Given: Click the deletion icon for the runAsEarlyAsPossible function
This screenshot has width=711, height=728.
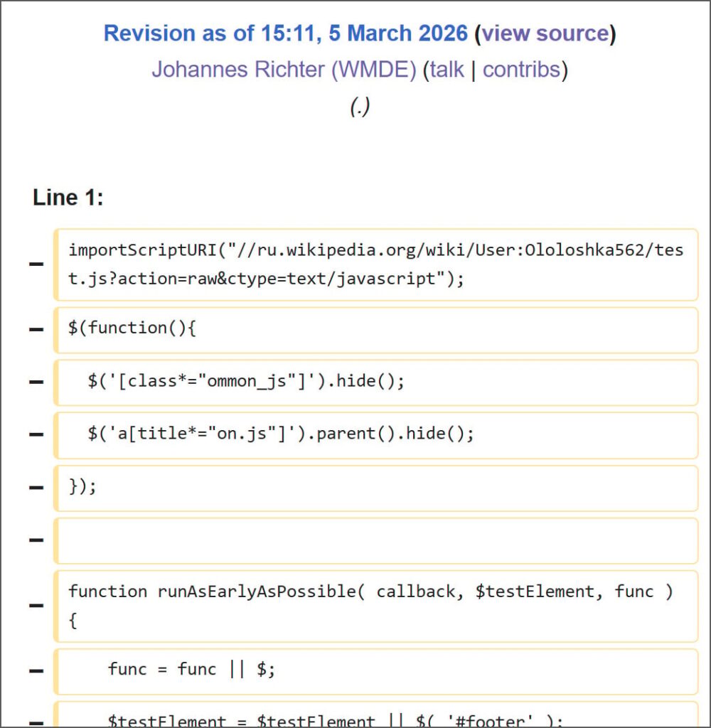Looking at the screenshot, I should (x=35, y=605).
